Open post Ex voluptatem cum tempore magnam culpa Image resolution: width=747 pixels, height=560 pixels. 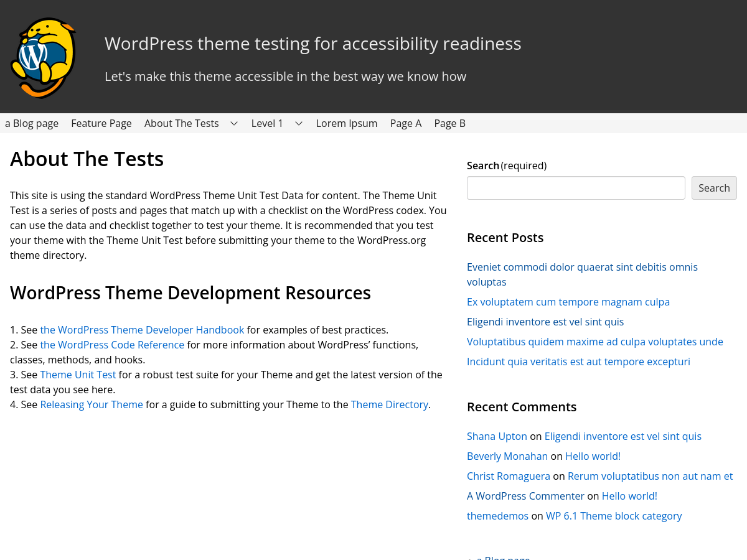568,302
